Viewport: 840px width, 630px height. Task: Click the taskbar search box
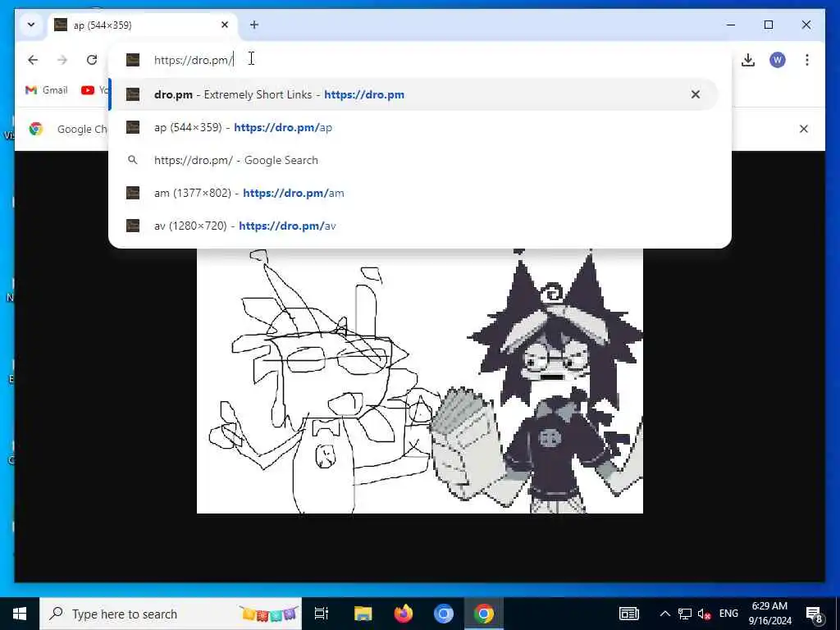[171, 614]
